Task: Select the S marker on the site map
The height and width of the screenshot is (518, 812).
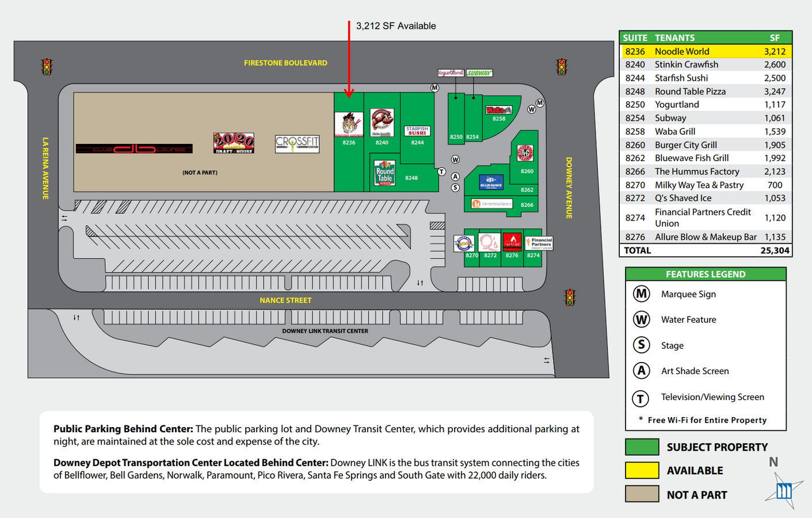Action: pyautogui.click(x=455, y=188)
